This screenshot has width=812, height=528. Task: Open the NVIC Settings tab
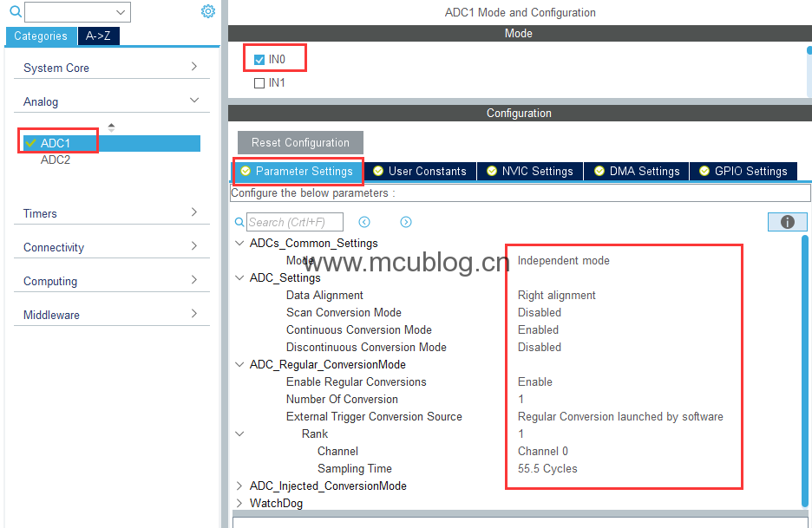point(530,172)
